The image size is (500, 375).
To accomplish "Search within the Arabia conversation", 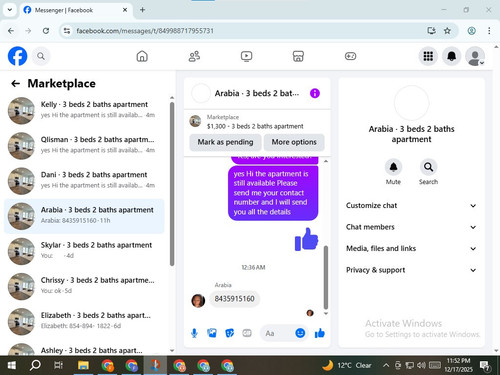I will (x=428, y=167).
